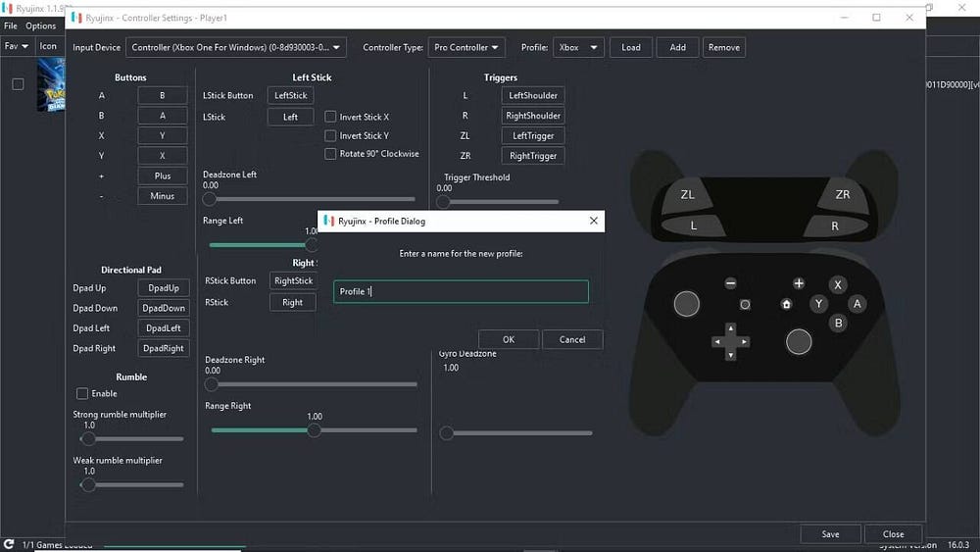
Task: Click the Load profile button
Action: pyautogui.click(x=630, y=47)
